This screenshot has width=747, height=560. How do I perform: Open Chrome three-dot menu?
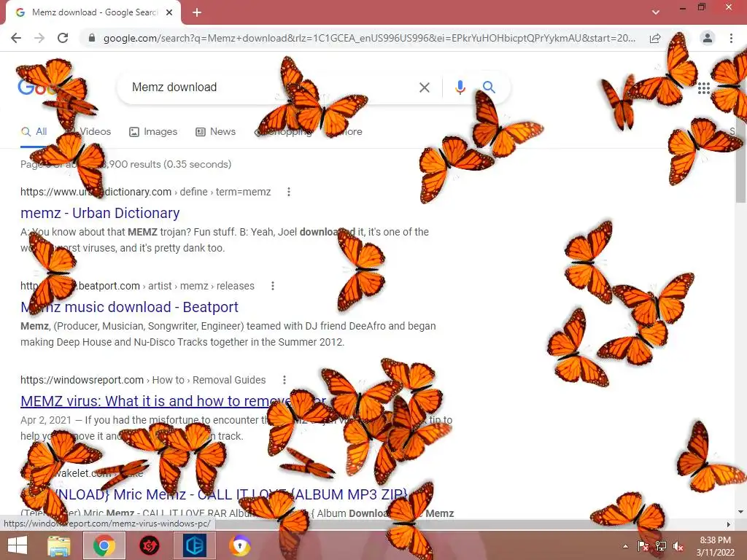(x=731, y=38)
